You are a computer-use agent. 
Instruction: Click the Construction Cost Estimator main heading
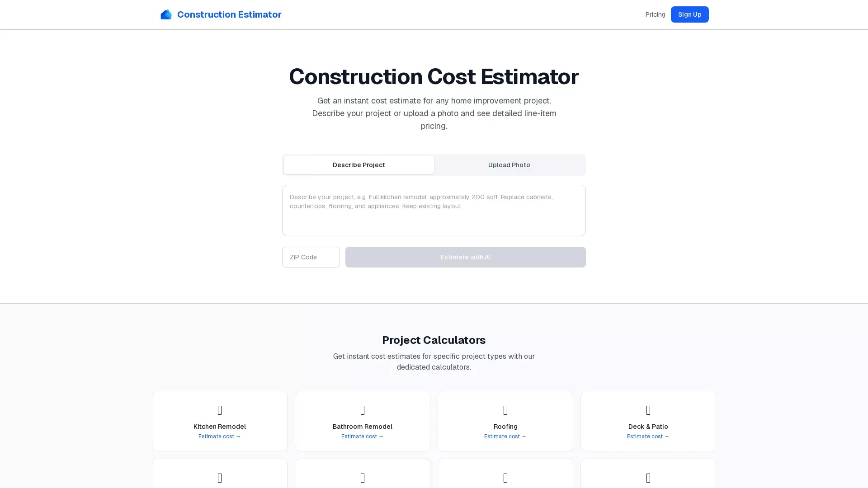[434, 76]
